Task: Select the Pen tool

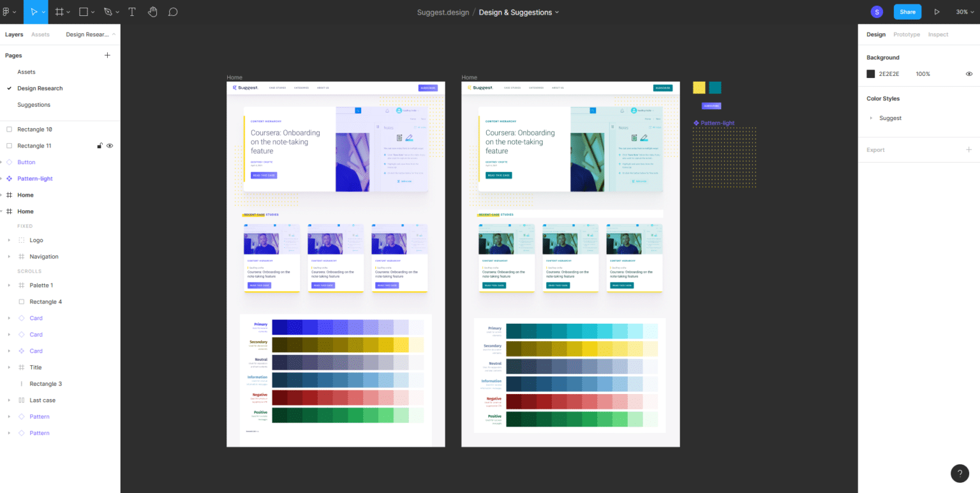Action: 108,12
